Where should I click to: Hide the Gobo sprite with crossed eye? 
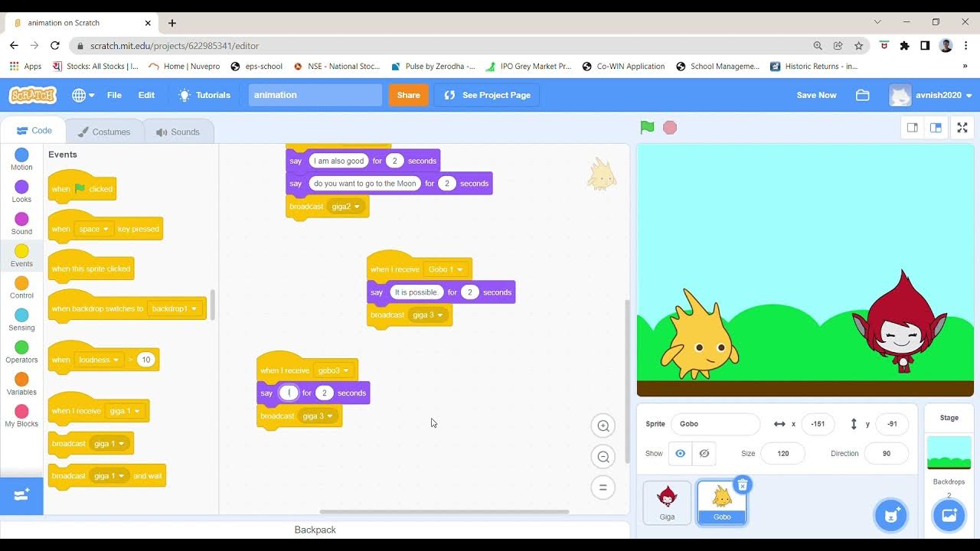pos(704,453)
